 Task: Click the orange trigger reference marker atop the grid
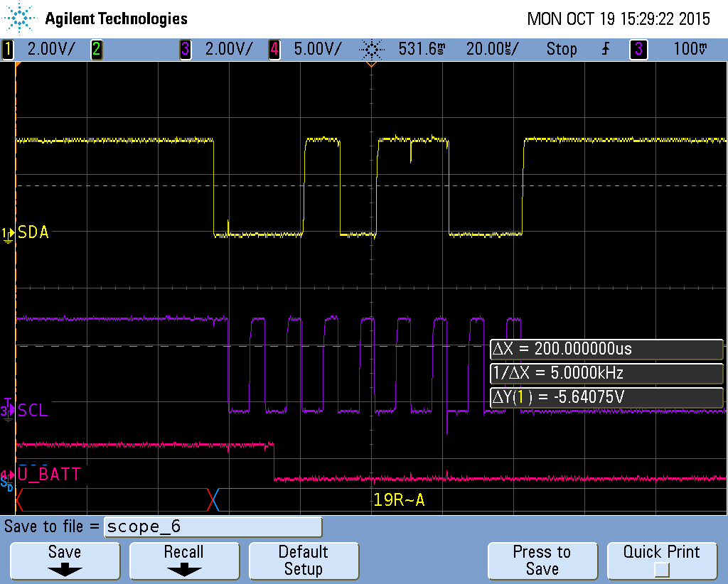click(370, 64)
